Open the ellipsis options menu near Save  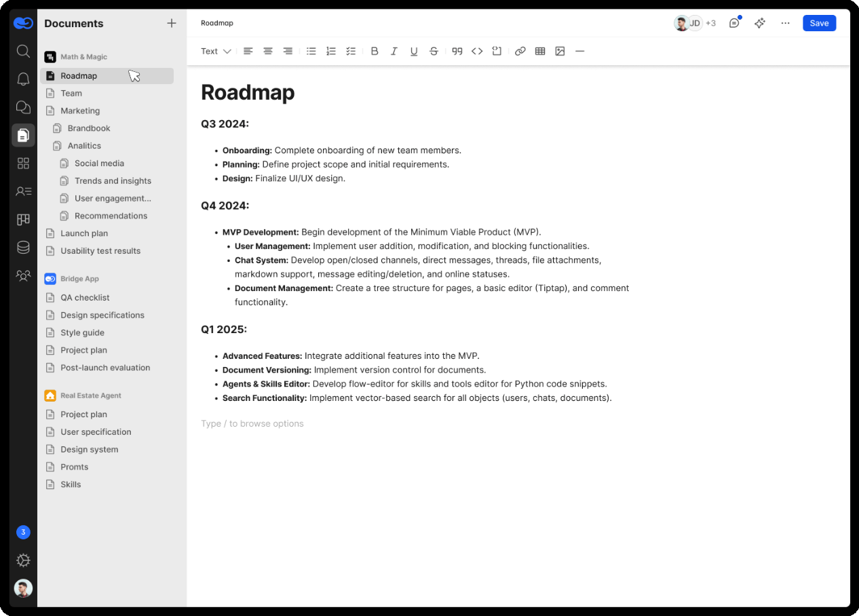[x=785, y=22]
